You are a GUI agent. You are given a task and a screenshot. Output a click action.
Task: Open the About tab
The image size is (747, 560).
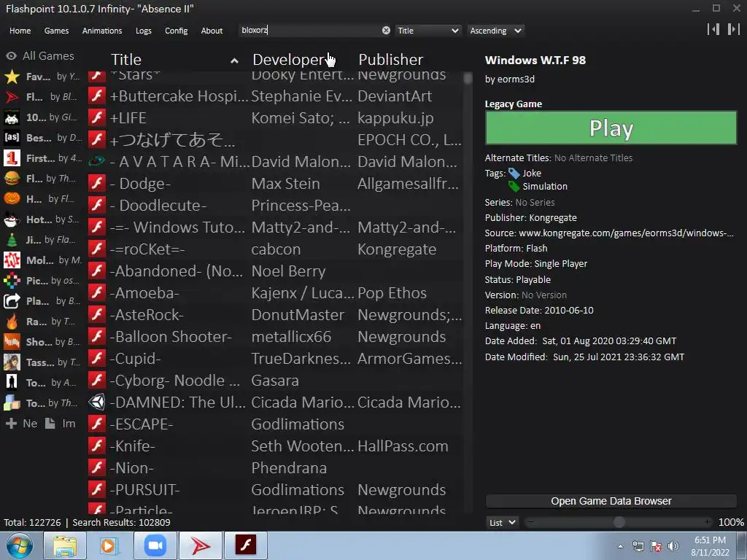212,31
